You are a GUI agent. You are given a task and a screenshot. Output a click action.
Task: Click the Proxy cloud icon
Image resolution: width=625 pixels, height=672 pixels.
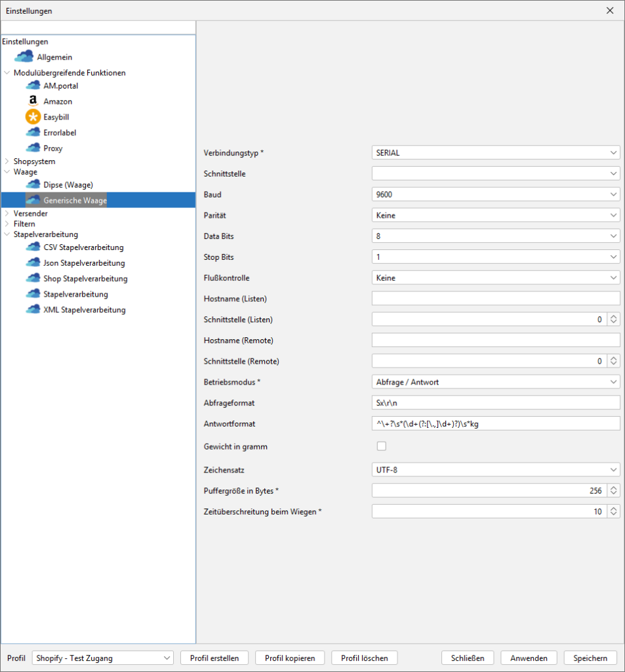click(x=33, y=148)
